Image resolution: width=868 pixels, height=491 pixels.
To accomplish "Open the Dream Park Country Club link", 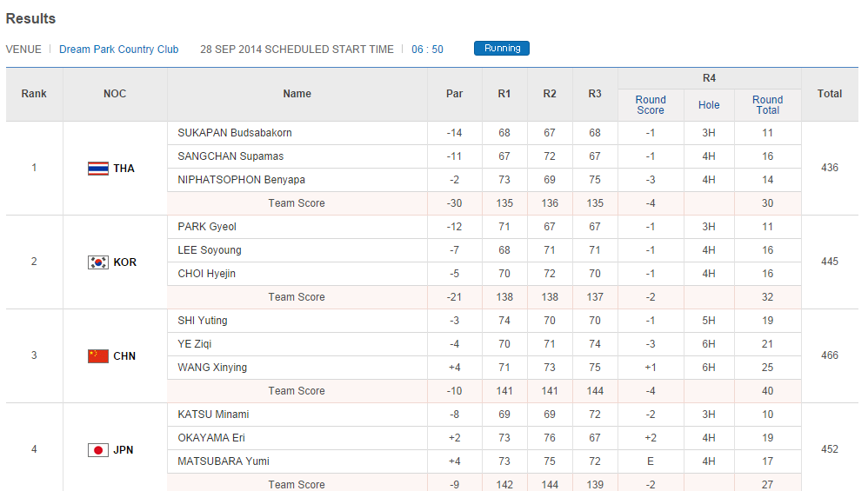I will pos(119,50).
